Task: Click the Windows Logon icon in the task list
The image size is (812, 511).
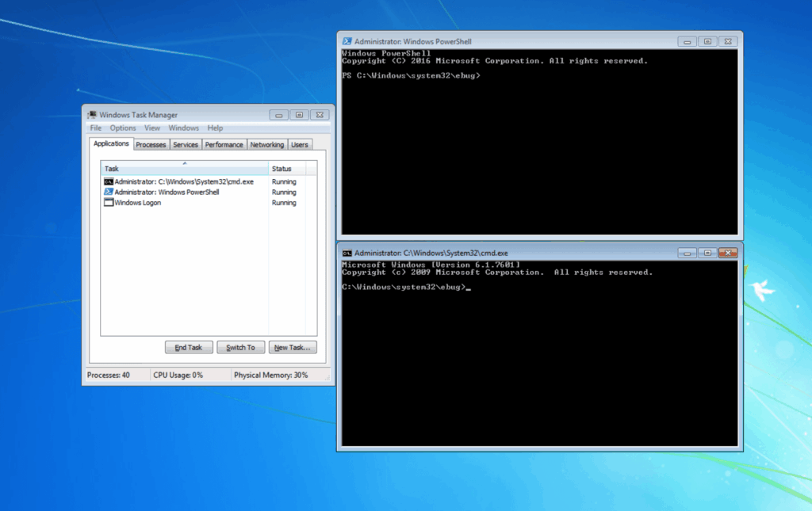Action: pos(109,203)
